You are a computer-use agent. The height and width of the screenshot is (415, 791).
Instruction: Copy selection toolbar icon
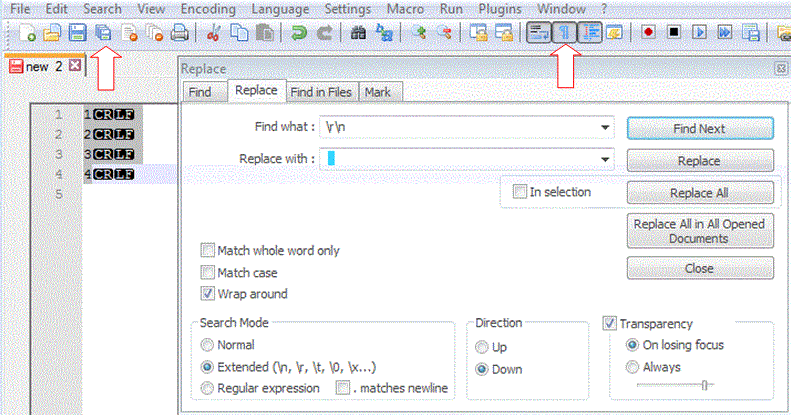(239, 33)
